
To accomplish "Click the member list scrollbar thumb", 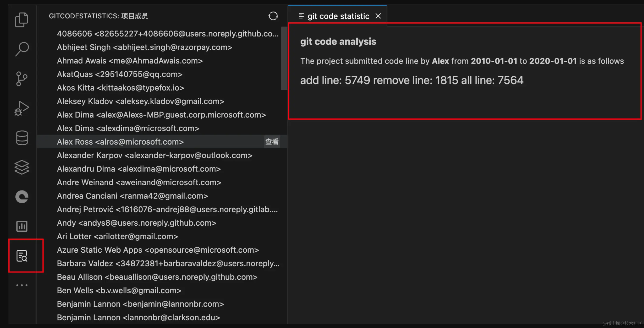I will [x=284, y=58].
